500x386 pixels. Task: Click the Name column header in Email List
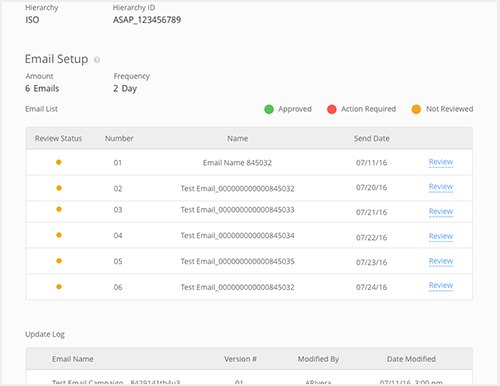point(237,138)
